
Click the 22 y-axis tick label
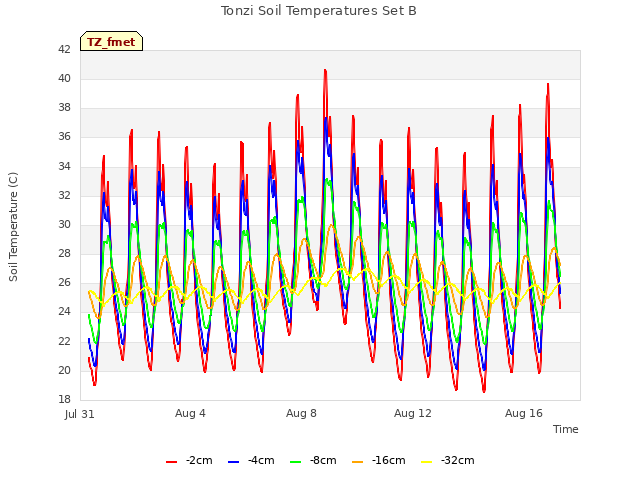tap(64, 341)
